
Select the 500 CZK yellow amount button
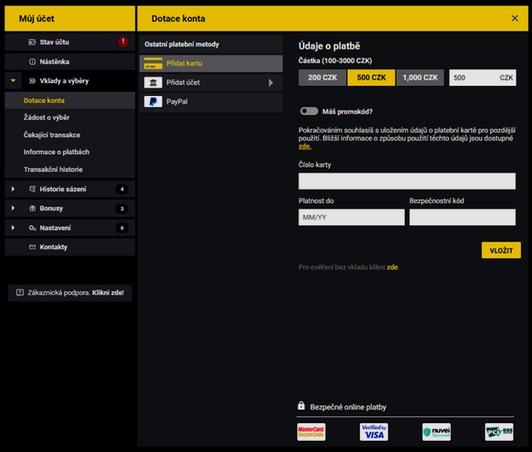pyautogui.click(x=371, y=78)
